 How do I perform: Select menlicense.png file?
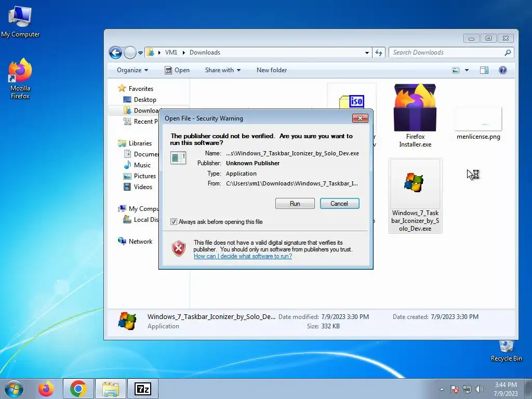[x=478, y=124]
